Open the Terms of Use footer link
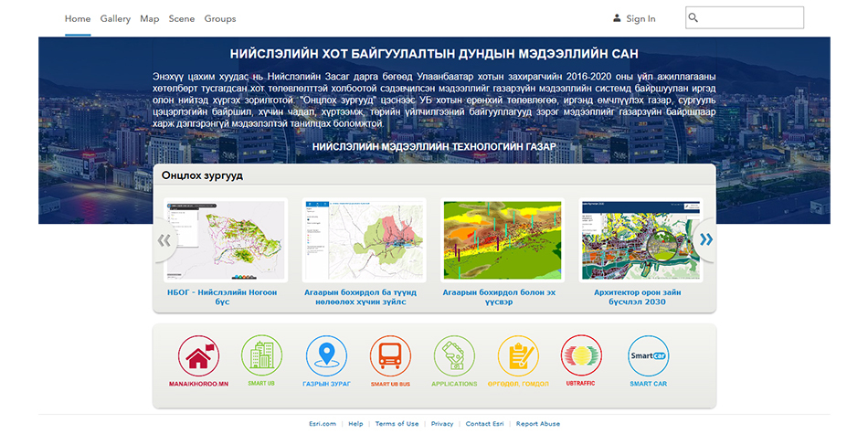Screen dimensions: 868x434 (397, 424)
